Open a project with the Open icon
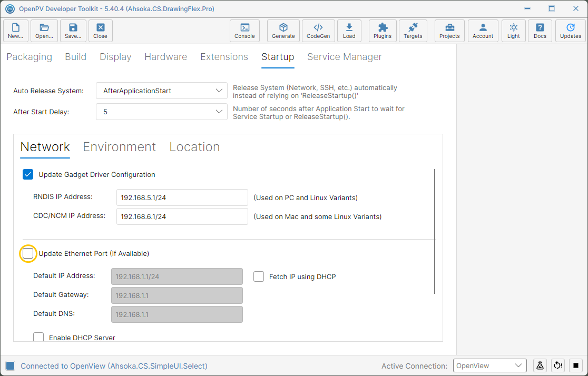Screen dimensions: 588x376 pyautogui.click(x=44, y=31)
